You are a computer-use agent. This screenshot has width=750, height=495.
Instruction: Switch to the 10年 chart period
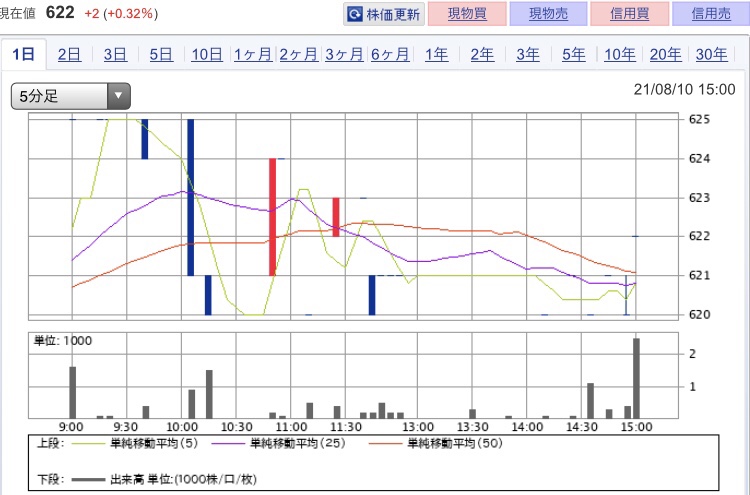pos(620,55)
